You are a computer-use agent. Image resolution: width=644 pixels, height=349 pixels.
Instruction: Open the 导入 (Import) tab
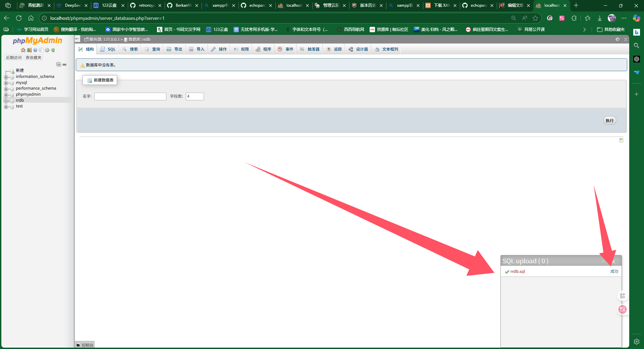[x=197, y=49]
